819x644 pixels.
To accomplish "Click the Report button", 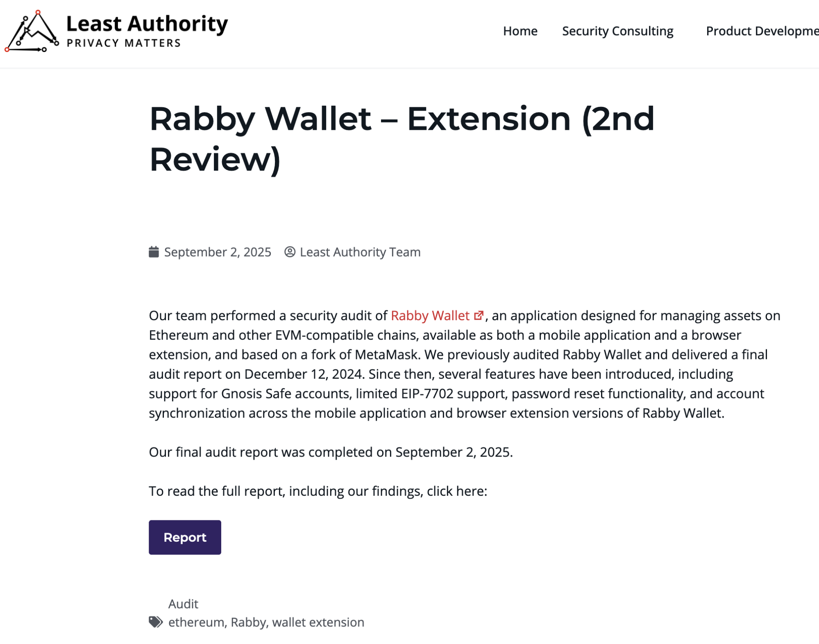I will click(184, 537).
